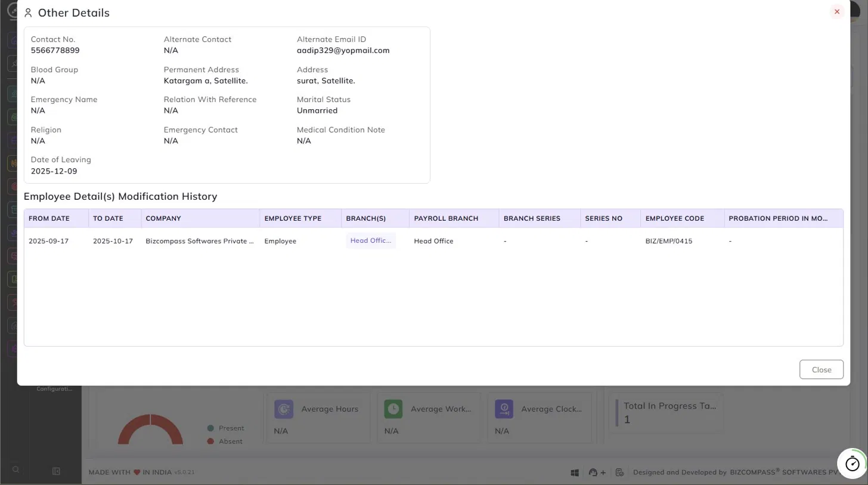Screen dimensions: 868x485
Task: Click the Religion label
Action: pos(46,129)
